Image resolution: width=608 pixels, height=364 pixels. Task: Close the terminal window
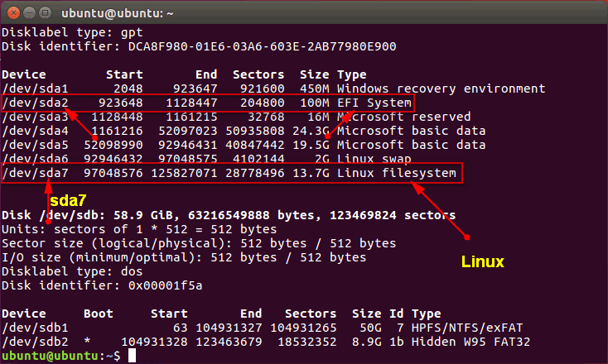(x=12, y=12)
